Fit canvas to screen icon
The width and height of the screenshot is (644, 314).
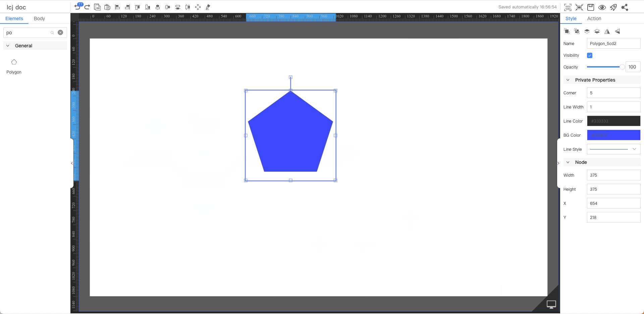click(579, 7)
